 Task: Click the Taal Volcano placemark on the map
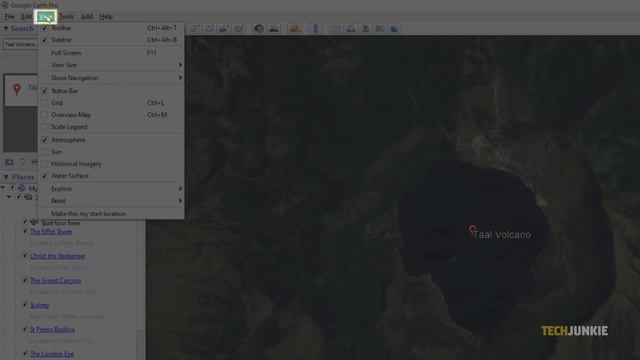click(472, 229)
